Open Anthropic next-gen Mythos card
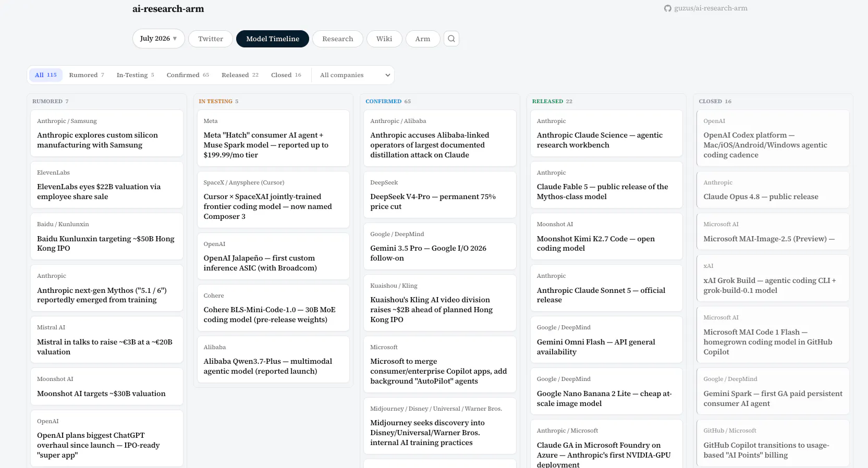 point(107,288)
